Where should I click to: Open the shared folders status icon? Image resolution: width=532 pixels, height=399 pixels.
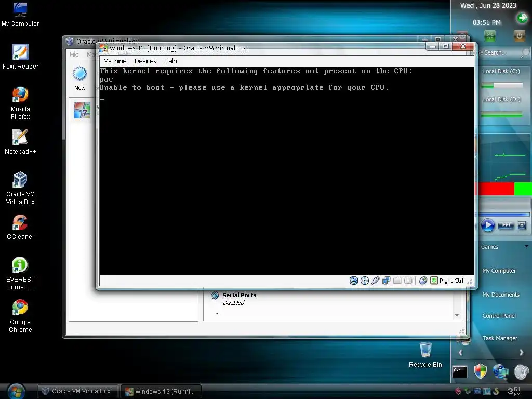point(397,280)
